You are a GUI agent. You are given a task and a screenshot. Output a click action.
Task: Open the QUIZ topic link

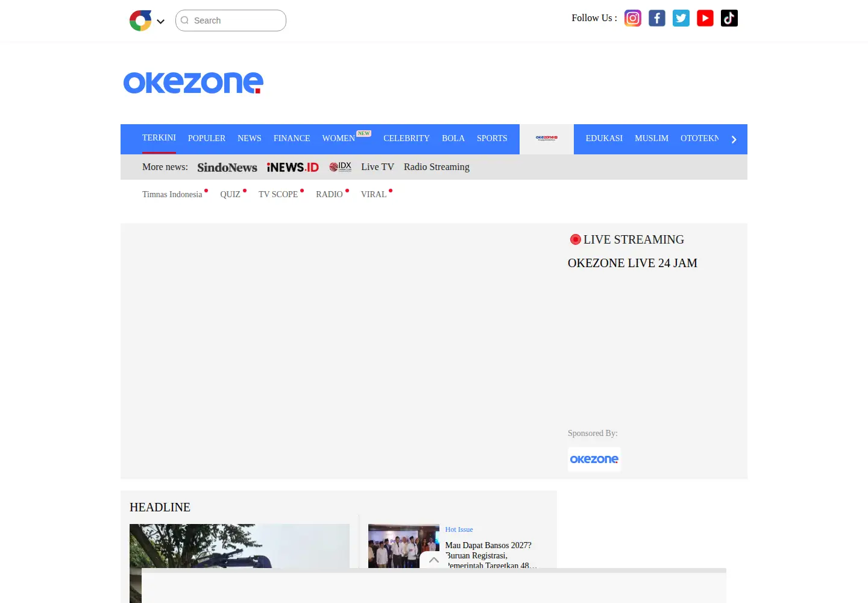click(x=230, y=194)
